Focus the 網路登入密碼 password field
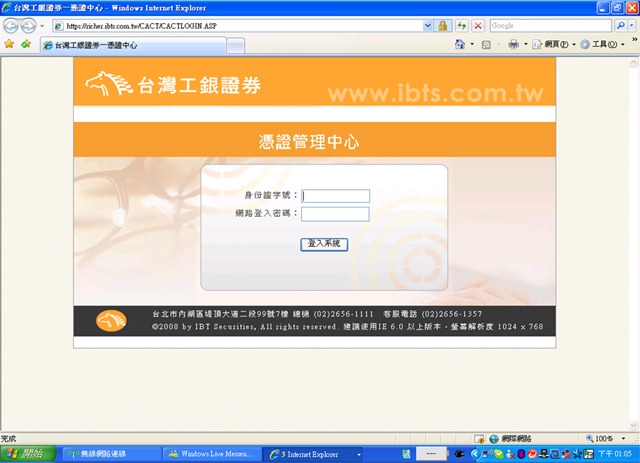640x463 pixels. pyautogui.click(x=335, y=214)
